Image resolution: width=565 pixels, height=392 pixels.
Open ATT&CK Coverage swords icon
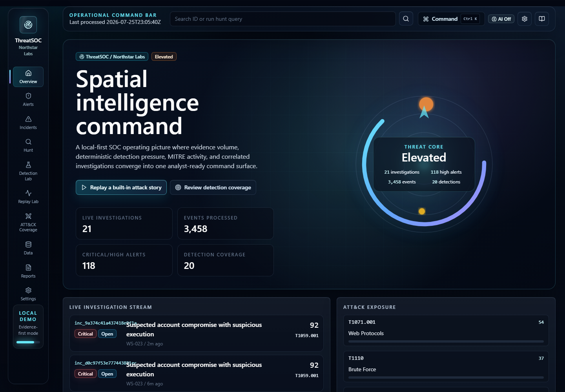[x=28, y=216]
